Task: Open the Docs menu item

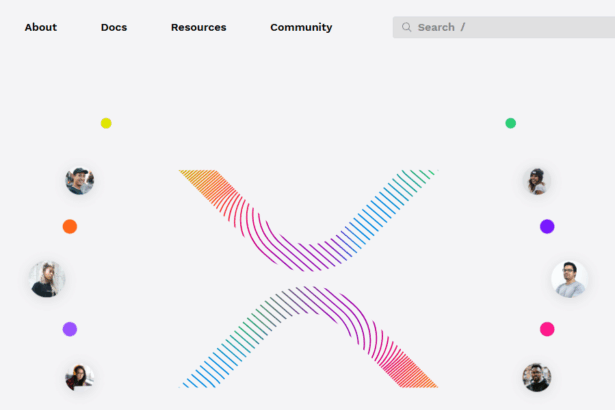Action: [114, 27]
